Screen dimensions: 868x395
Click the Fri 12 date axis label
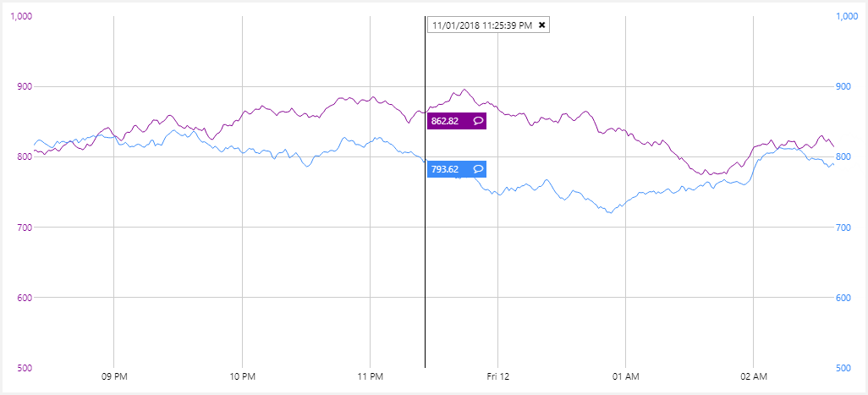tap(497, 376)
